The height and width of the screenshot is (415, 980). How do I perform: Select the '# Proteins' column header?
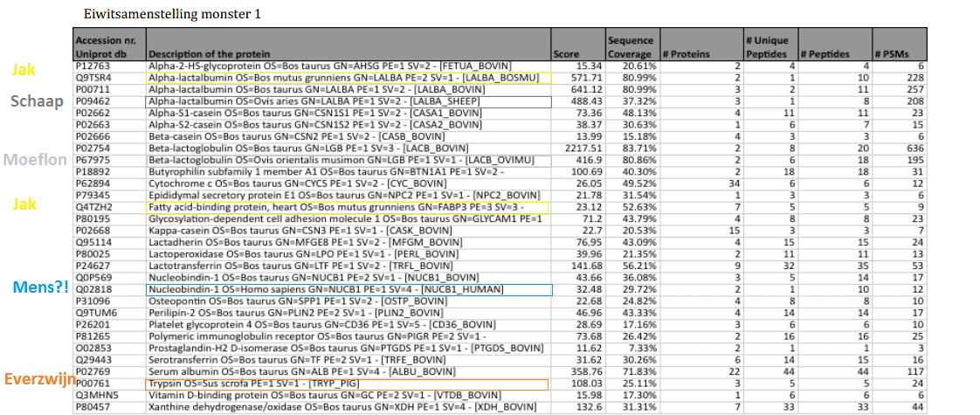click(686, 55)
